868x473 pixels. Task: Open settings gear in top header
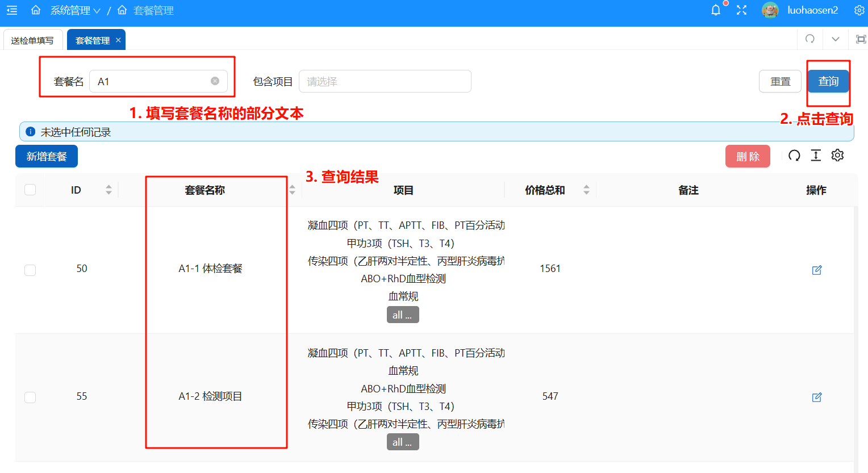tap(859, 10)
